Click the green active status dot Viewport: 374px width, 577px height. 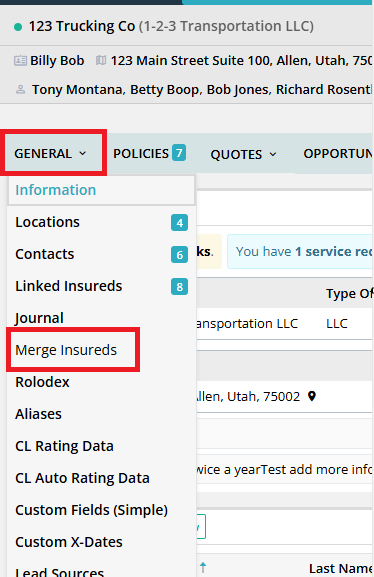coord(18,27)
